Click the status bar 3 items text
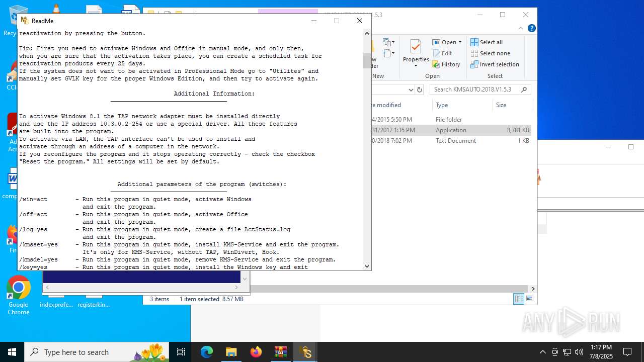Image resolution: width=644 pixels, height=362 pixels. click(x=159, y=299)
